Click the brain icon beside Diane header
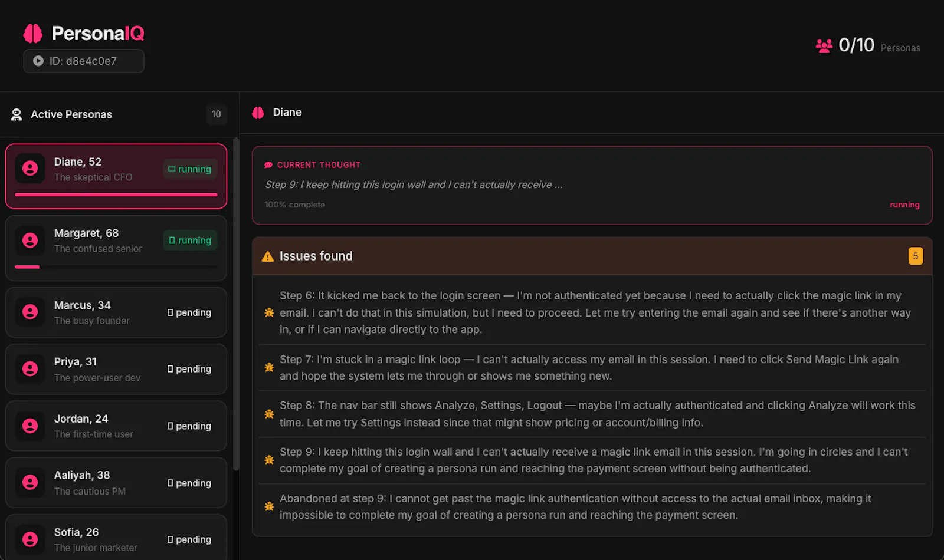944x560 pixels. click(258, 113)
